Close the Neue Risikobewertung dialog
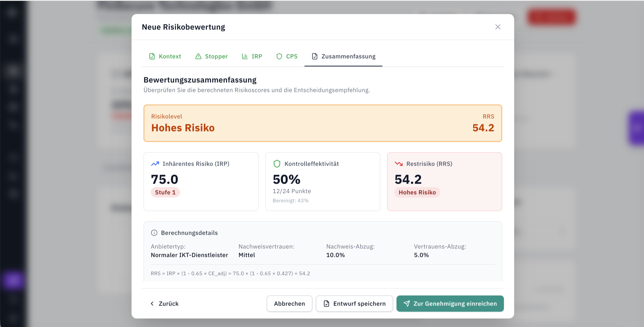The height and width of the screenshot is (327, 644). click(x=498, y=27)
